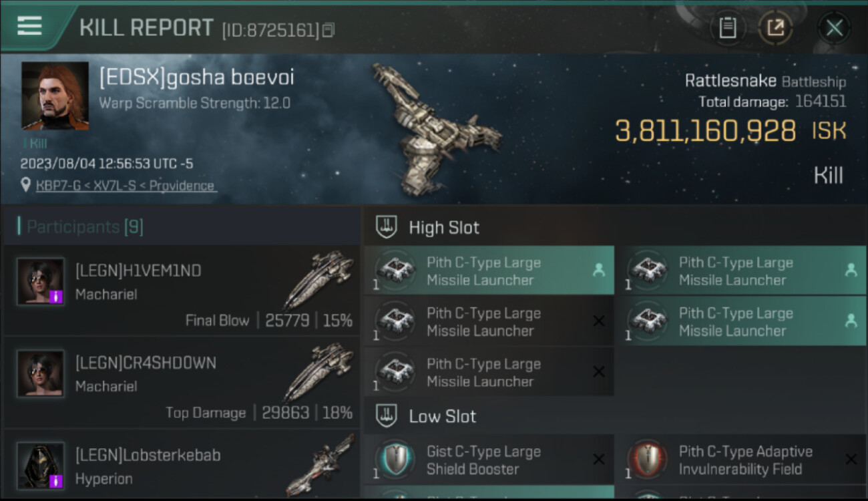Click X on Adaptive Invulnerability Field
This screenshot has width=868, height=501.
pos(851,459)
